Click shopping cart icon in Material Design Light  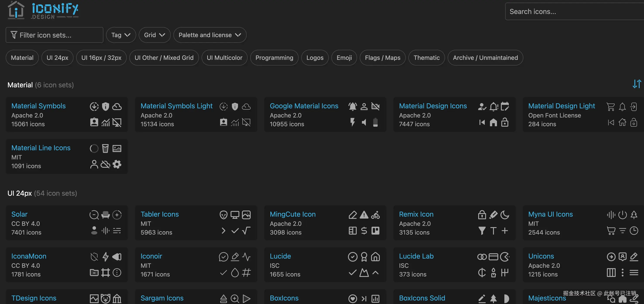(x=610, y=107)
